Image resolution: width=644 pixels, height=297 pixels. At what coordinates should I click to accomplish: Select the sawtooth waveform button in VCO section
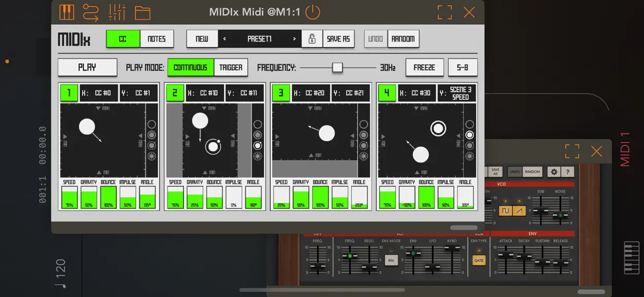(519, 211)
